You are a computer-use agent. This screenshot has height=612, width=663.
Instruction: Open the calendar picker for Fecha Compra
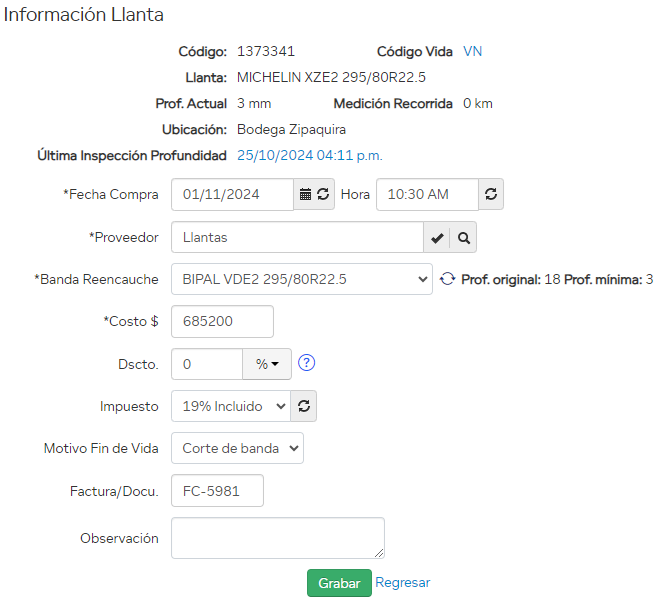(306, 195)
